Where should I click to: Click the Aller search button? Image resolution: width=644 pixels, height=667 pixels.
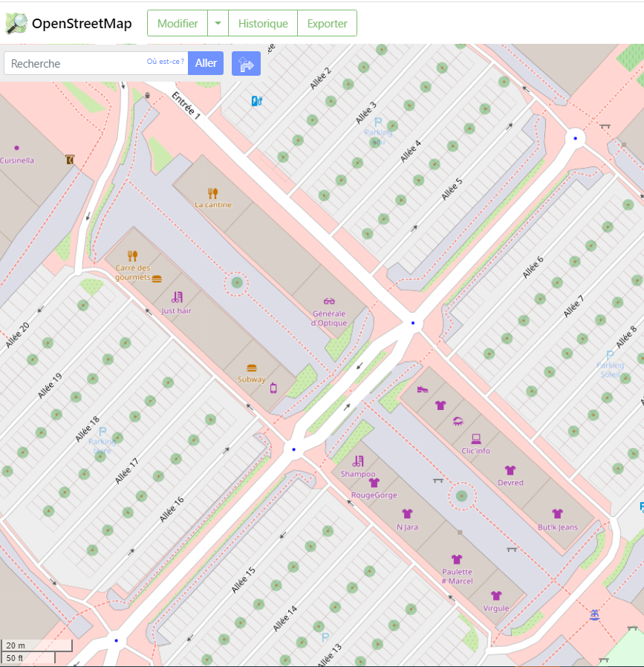(x=206, y=63)
